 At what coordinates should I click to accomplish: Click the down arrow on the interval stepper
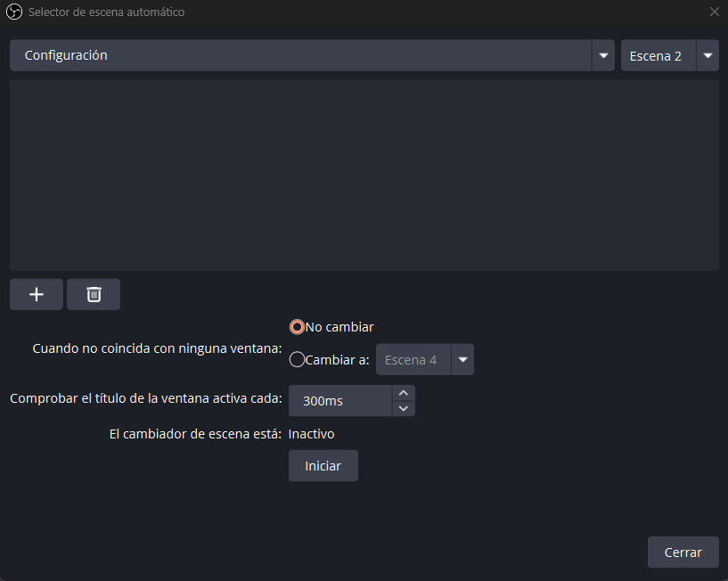pos(403,408)
